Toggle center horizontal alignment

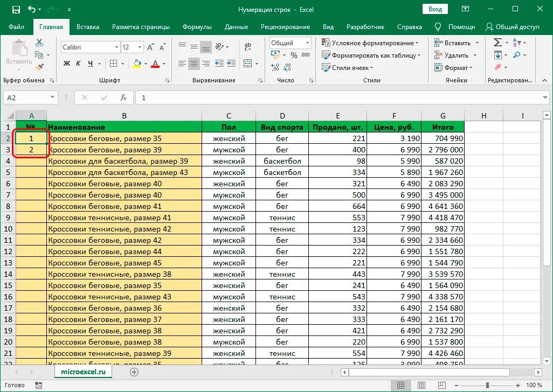point(193,64)
